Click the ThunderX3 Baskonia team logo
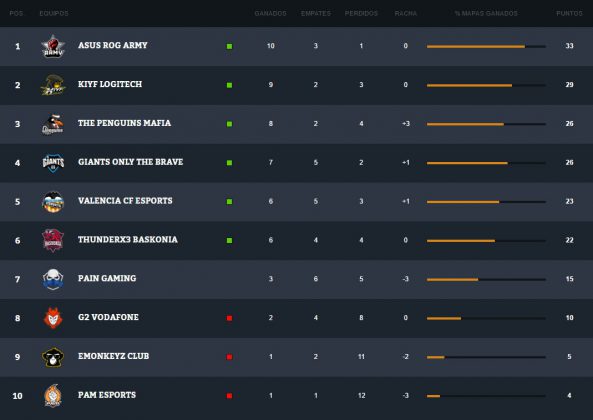The image size is (593, 420). [53, 240]
